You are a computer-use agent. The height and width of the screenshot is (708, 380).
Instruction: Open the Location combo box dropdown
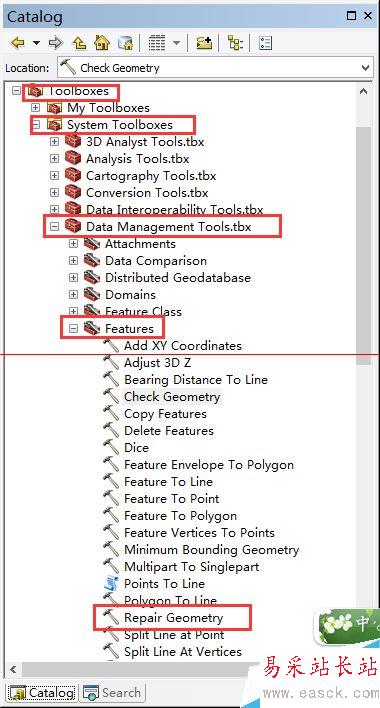pos(366,68)
